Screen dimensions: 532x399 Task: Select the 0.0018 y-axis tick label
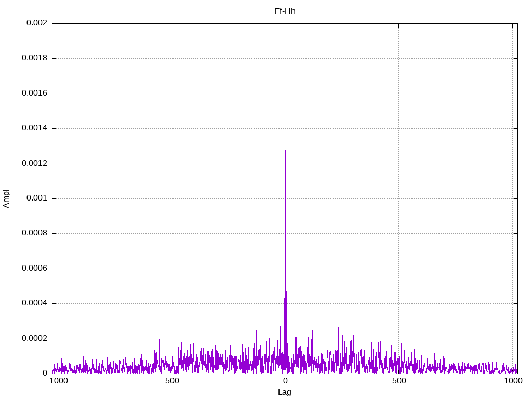(34, 58)
